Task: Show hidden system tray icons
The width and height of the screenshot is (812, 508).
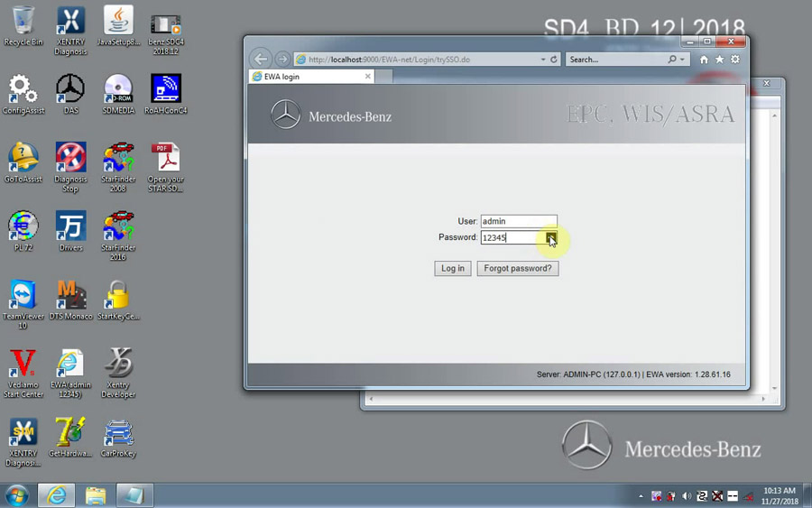Action: 641,496
